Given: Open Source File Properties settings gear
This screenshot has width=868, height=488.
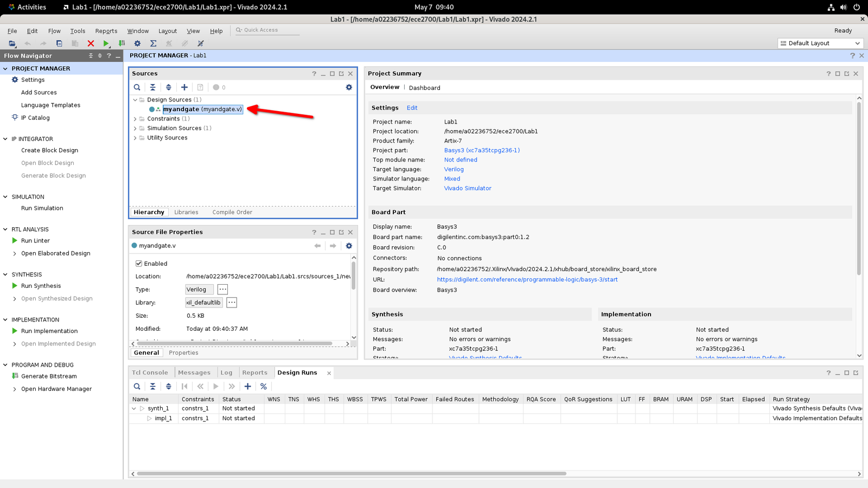Looking at the screenshot, I should click(x=349, y=246).
